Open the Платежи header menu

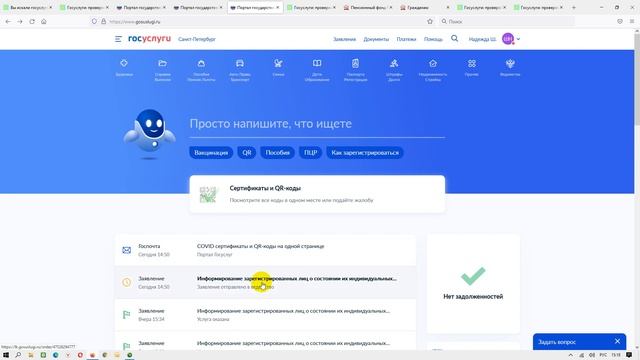406,39
